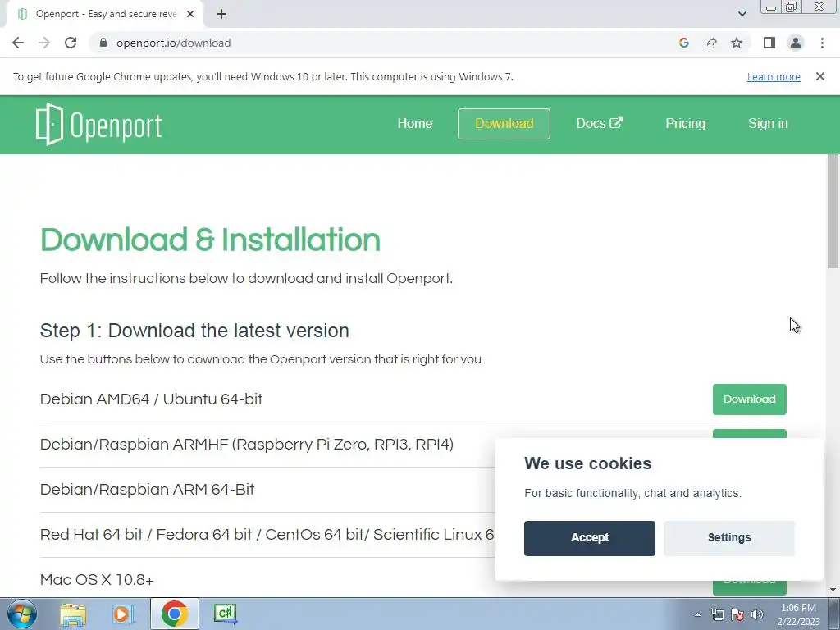Click the volume speaker tray icon
Image resolution: width=840 pixels, height=630 pixels.
click(756, 615)
